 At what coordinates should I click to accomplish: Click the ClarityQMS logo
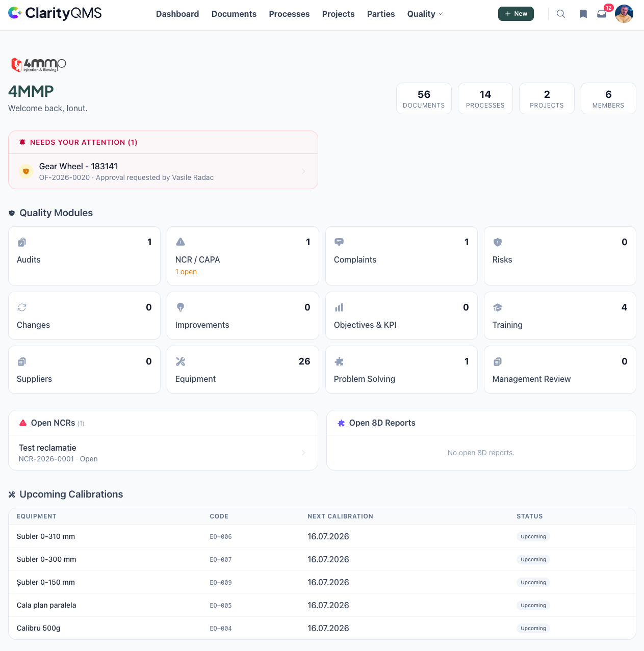pos(55,13)
